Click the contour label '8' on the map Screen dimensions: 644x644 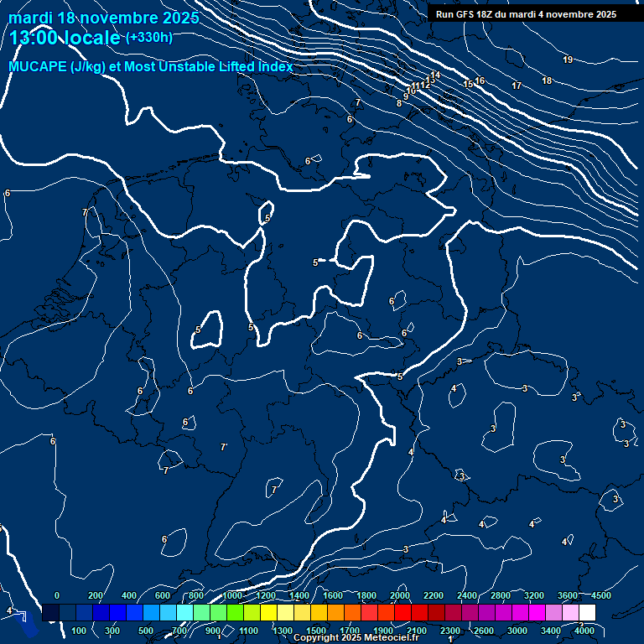click(399, 103)
